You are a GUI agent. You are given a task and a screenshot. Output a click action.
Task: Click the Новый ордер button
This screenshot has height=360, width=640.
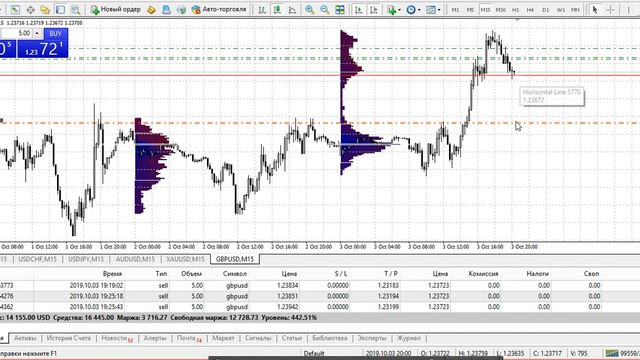116,9
